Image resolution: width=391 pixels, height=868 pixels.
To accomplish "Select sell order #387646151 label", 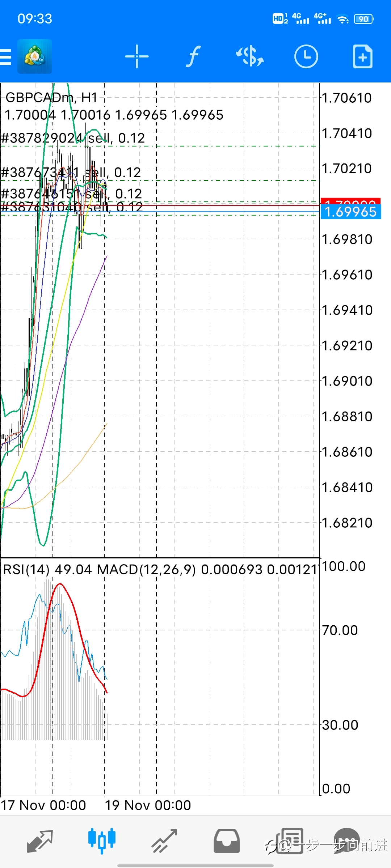I will [71, 194].
